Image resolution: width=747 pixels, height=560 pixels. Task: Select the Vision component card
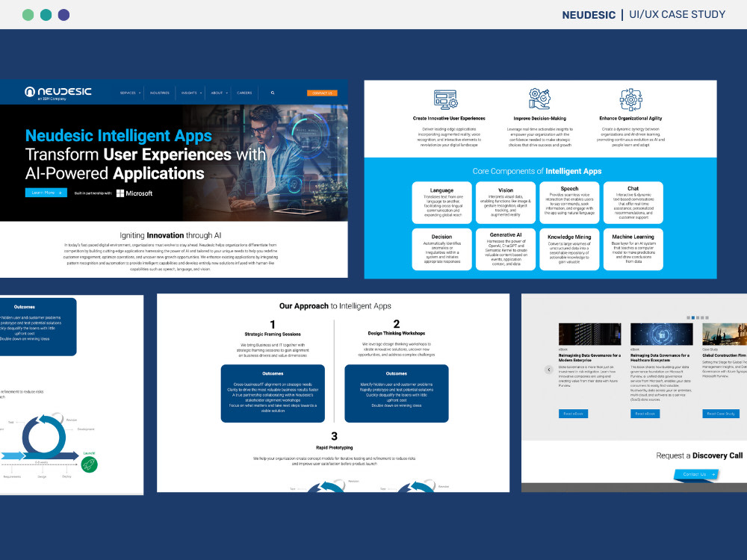tap(506, 202)
